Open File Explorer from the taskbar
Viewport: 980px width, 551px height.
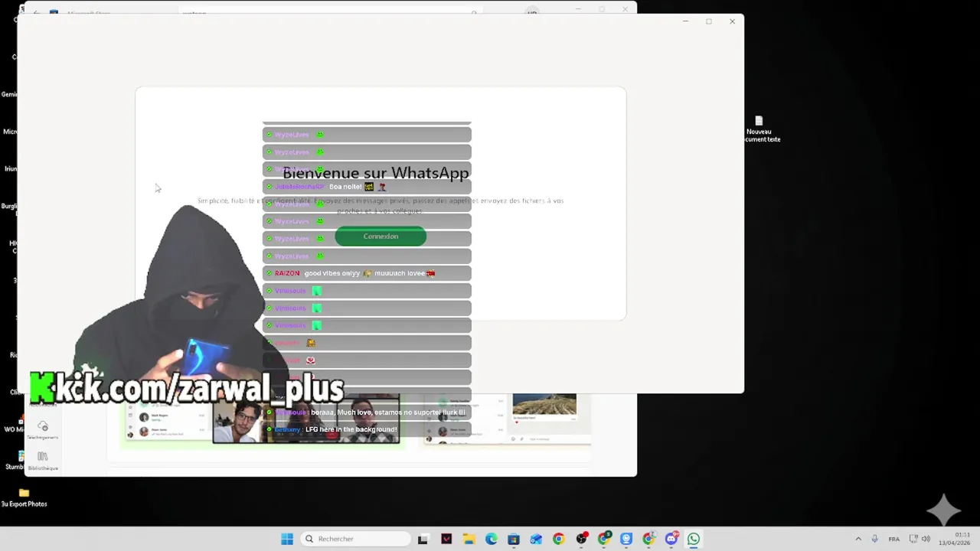point(469,539)
